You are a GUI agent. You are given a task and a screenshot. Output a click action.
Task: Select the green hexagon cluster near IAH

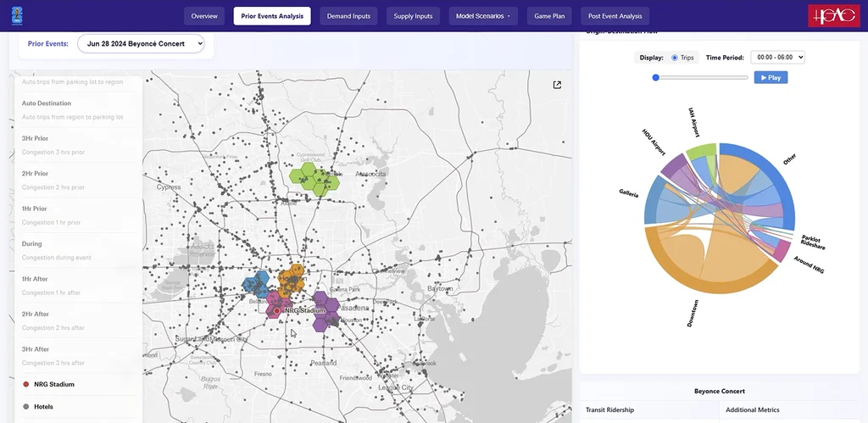(x=314, y=178)
